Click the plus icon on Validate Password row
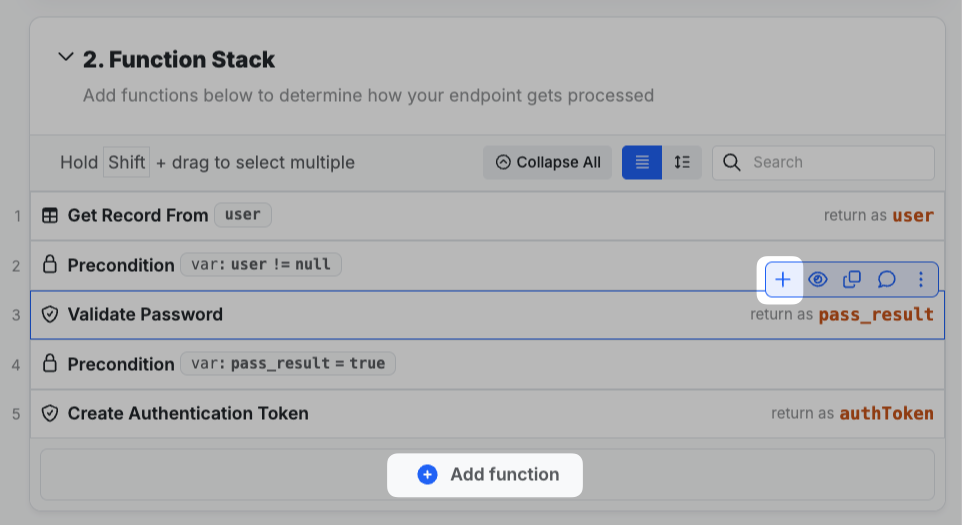 (783, 280)
